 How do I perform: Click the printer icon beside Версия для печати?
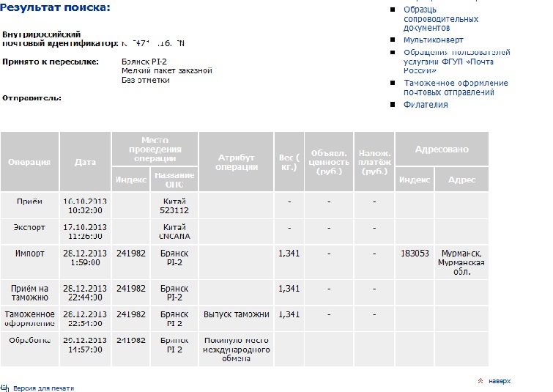[4, 388]
